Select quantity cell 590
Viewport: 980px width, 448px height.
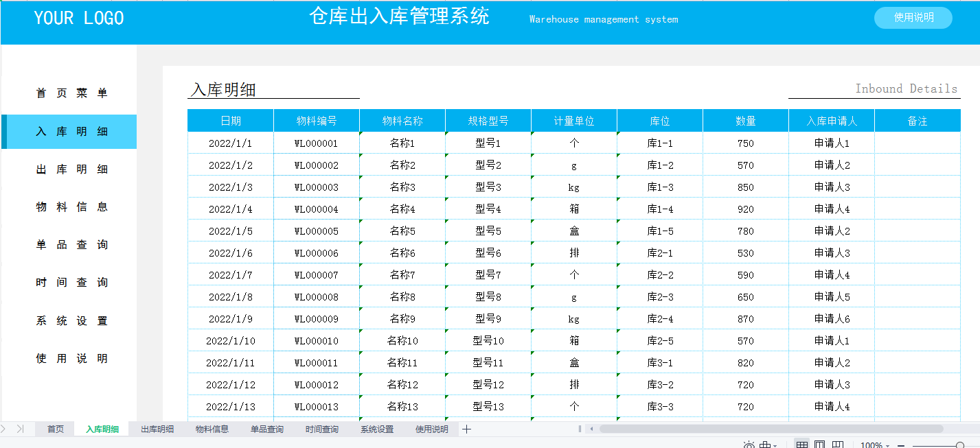(746, 275)
